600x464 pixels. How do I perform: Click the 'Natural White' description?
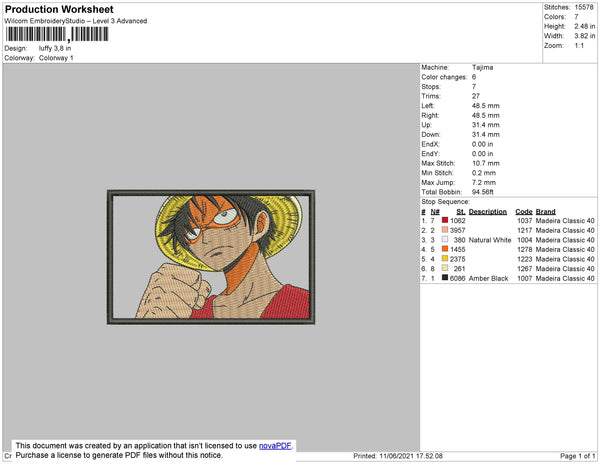point(490,240)
